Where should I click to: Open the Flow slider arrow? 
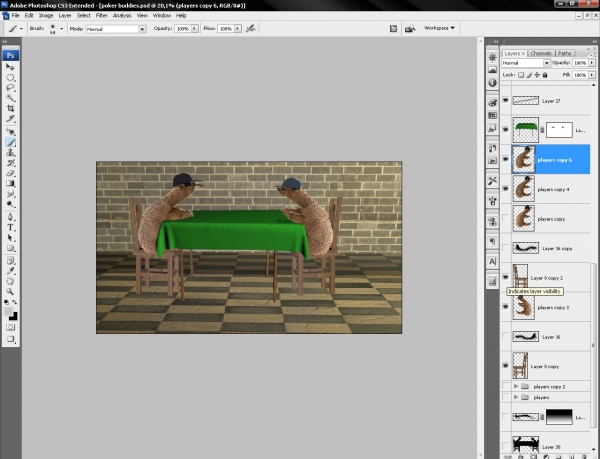pos(238,29)
